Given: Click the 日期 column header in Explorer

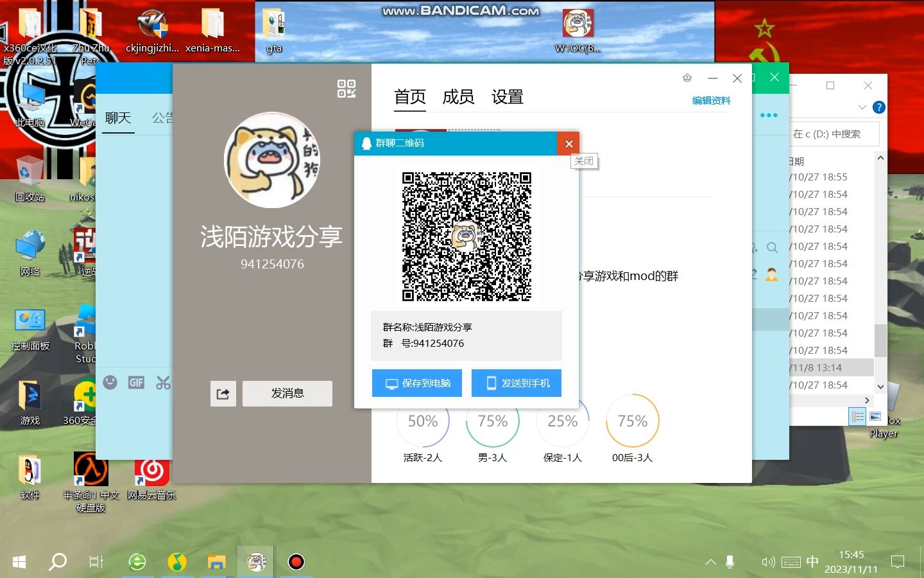Looking at the screenshot, I should point(796,161).
